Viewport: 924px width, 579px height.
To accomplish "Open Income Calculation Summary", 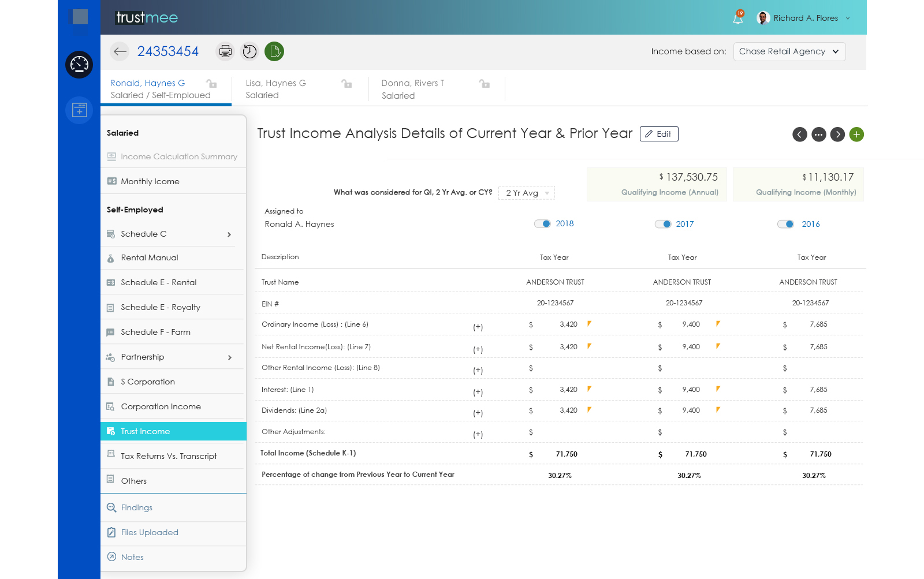I will (173, 156).
